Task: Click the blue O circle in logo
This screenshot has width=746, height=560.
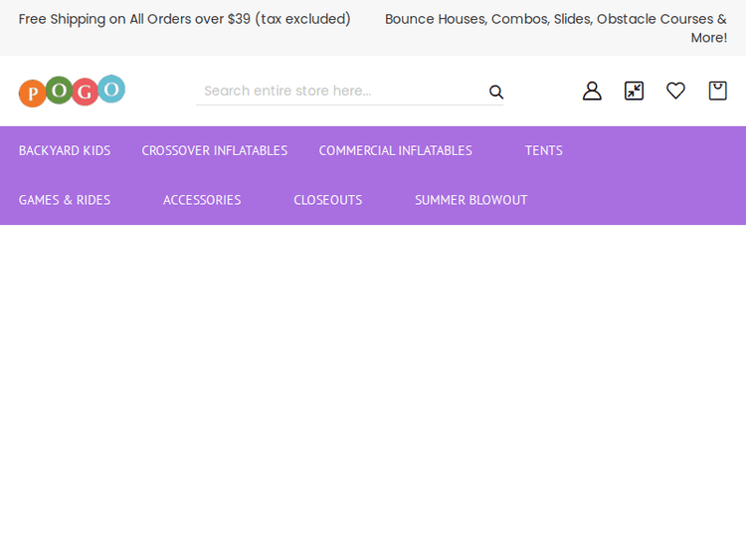Action: 111,90
